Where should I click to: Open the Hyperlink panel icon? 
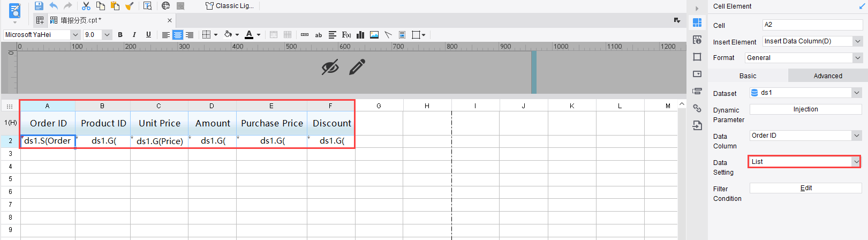coord(697,108)
